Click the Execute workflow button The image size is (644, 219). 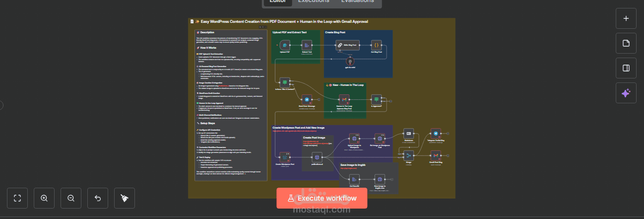tap(322, 198)
